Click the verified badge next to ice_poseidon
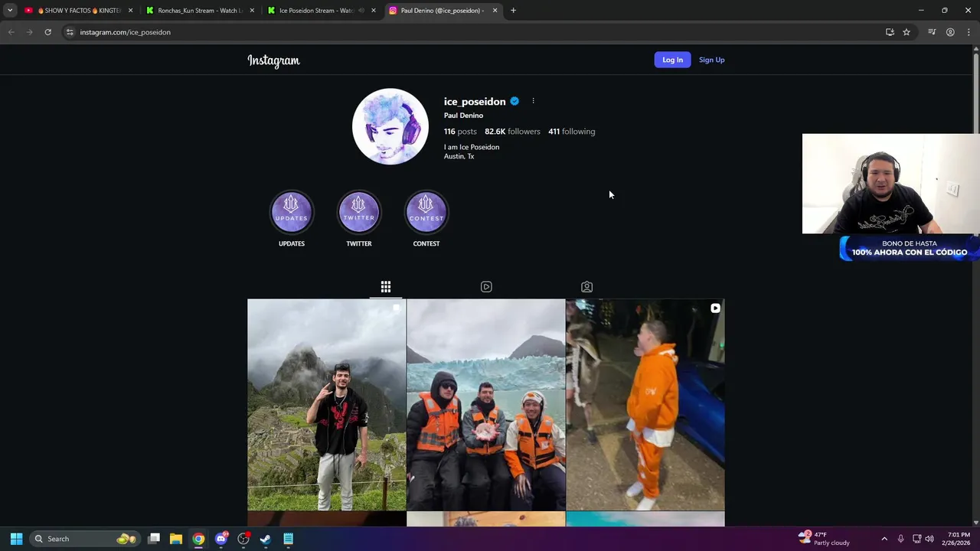 coord(514,101)
